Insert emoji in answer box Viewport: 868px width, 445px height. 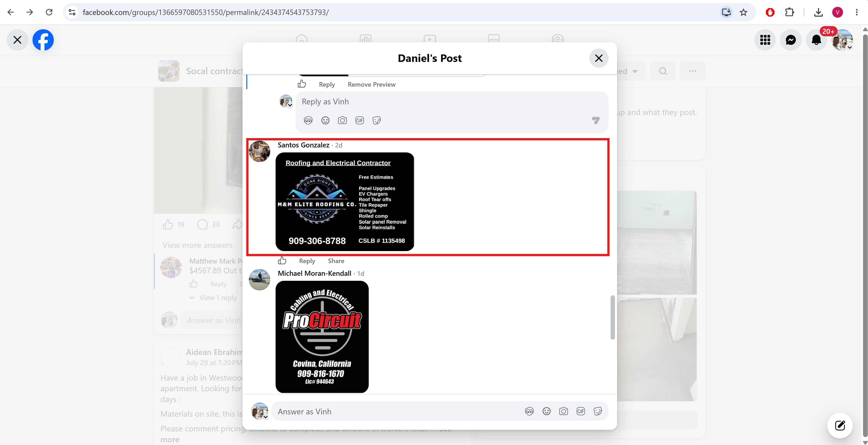click(x=547, y=411)
